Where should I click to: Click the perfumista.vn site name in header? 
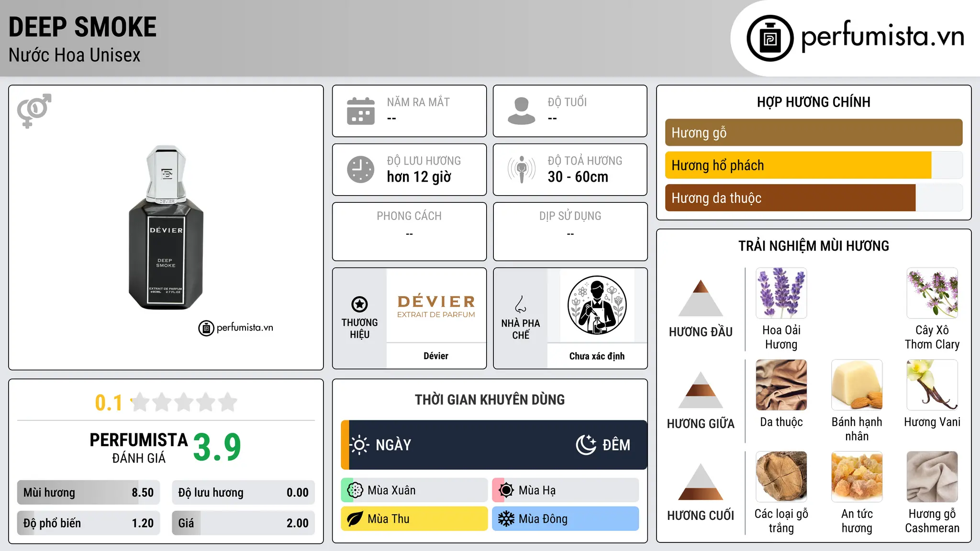[x=882, y=36]
